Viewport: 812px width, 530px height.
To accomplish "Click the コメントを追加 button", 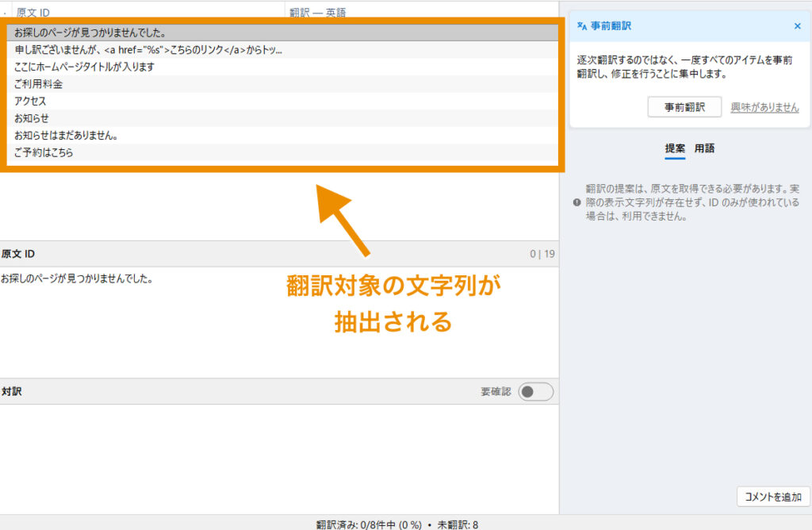I will pos(773,497).
